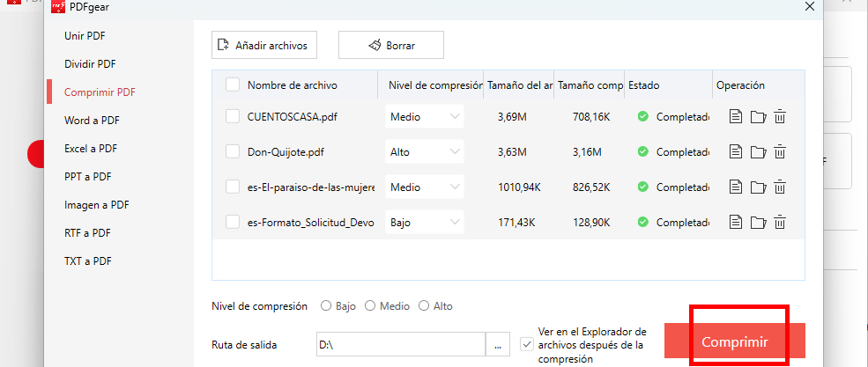Open compressed CUENTOSCASA.pdf file document icon

point(737,116)
